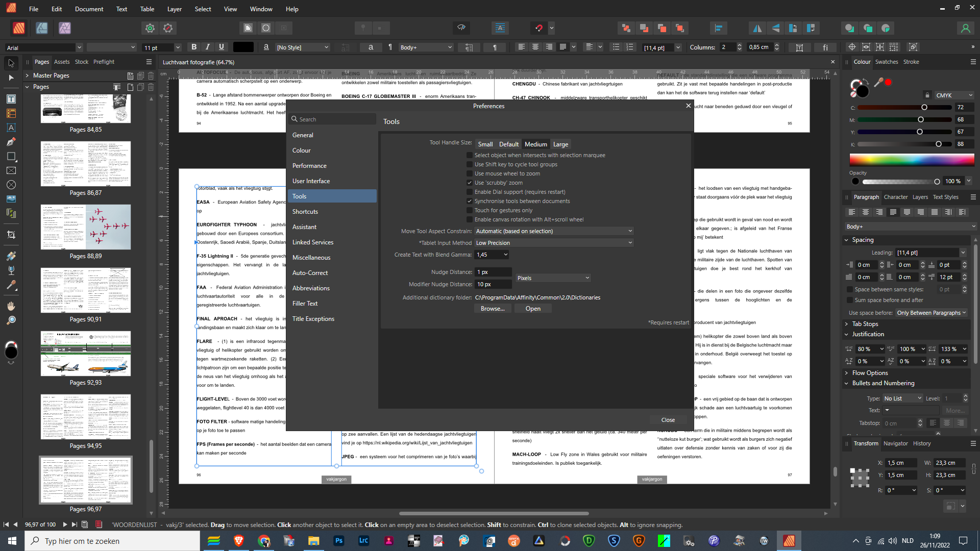This screenshot has width=980, height=551.
Task: Open Lightroom Classic from taskbar
Action: click(364, 541)
